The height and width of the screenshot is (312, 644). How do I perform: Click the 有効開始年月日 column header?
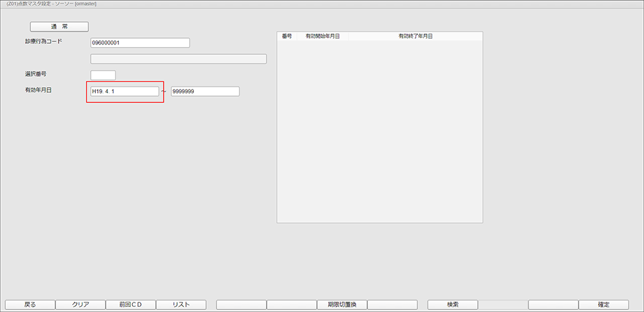click(323, 37)
